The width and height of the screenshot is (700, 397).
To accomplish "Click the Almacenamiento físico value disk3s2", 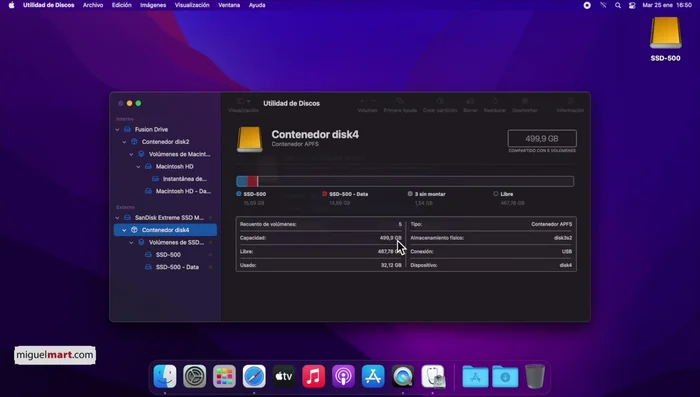I will pos(563,238).
